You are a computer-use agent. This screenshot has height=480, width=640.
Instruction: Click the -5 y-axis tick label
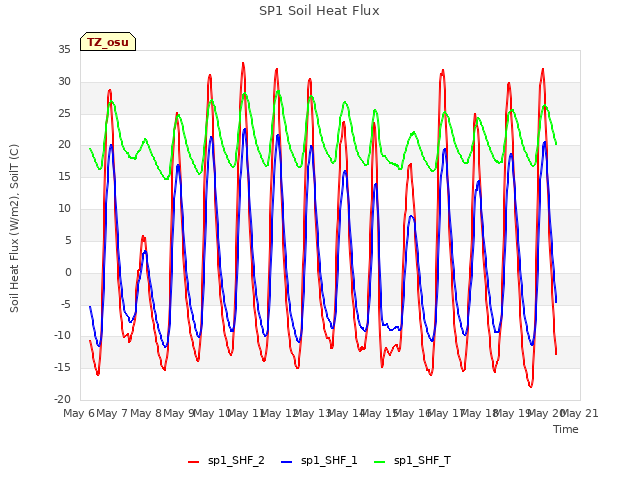pyautogui.click(x=64, y=304)
